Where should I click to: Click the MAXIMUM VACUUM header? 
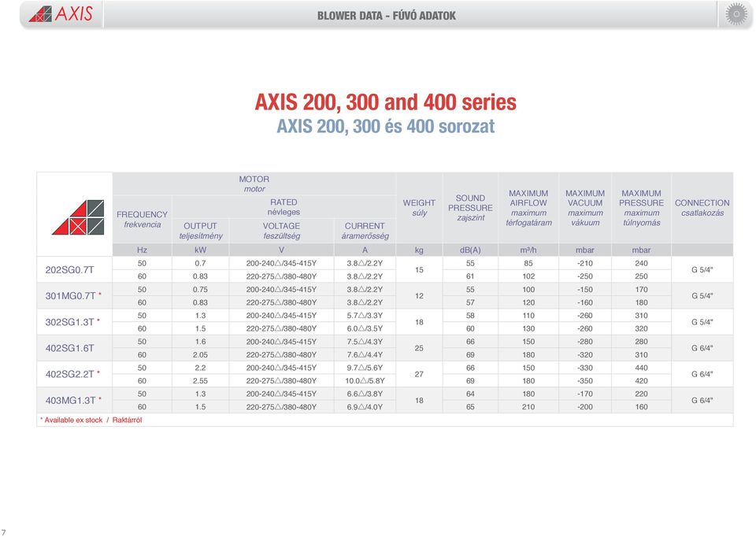(585, 208)
